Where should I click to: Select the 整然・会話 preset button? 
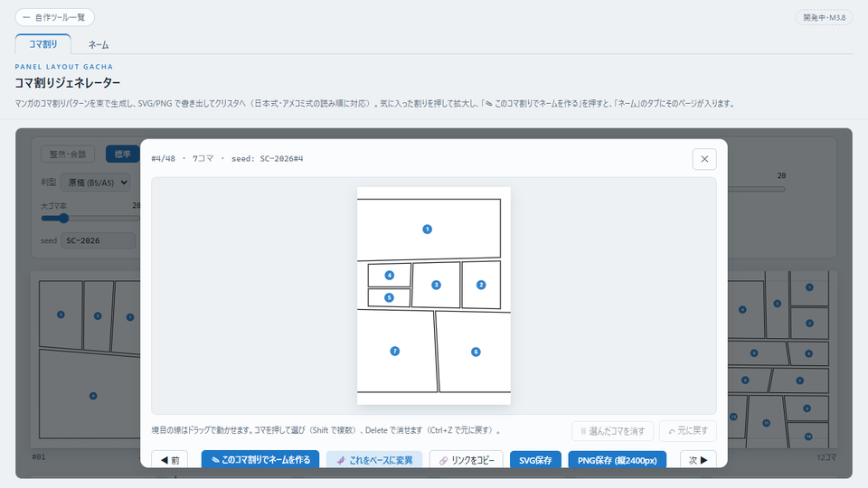point(68,154)
